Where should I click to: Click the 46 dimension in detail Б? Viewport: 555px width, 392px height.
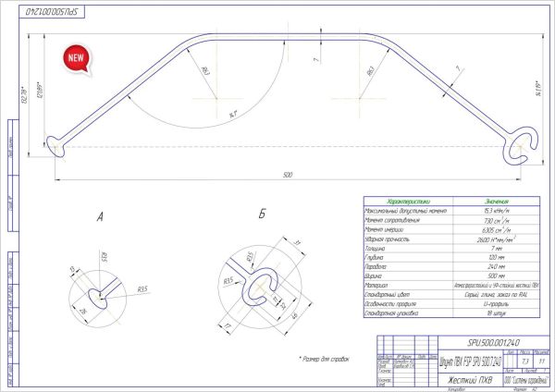pyautogui.click(x=295, y=314)
